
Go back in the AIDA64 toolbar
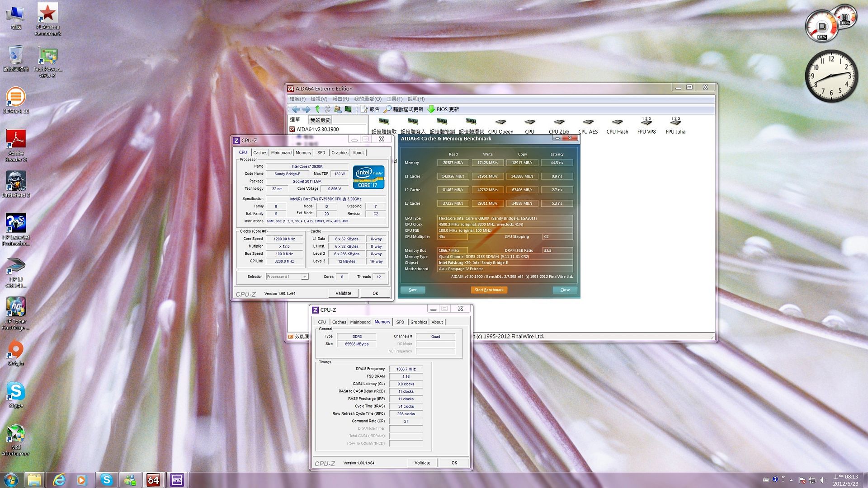click(296, 109)
